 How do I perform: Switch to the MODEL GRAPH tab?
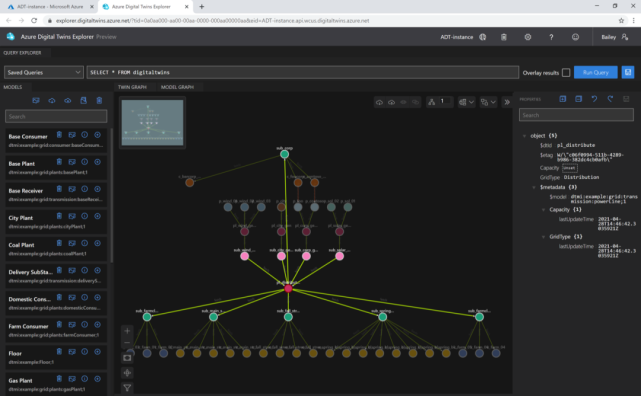[177, 87]
